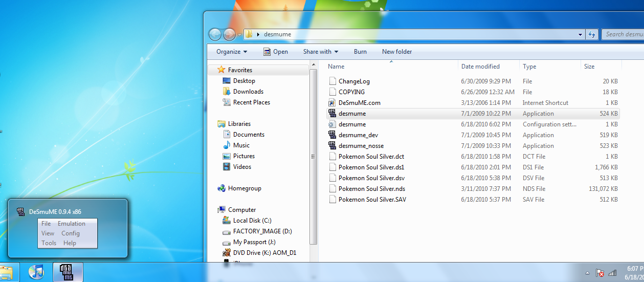This screenshot has width=644, height=282.
Task: Select the DeSmuME 0.9.4 x86 window thumbnail
Action: pyautogui.click(x=68, y=229)
